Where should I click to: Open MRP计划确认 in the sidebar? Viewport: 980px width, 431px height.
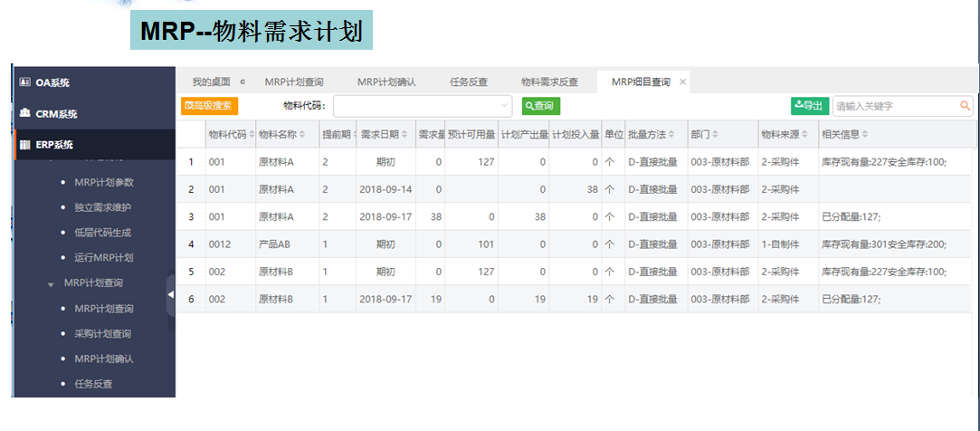pyautogui.click(x=104, y=359)
